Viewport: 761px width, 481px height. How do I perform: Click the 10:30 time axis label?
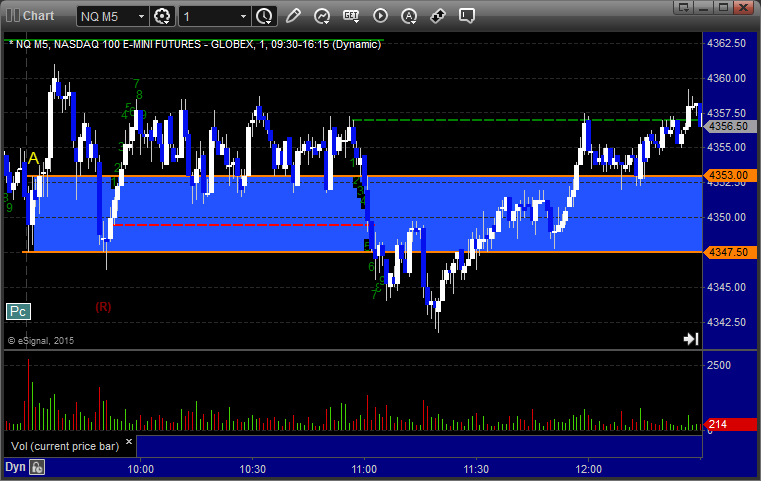(x=252, y=469)
